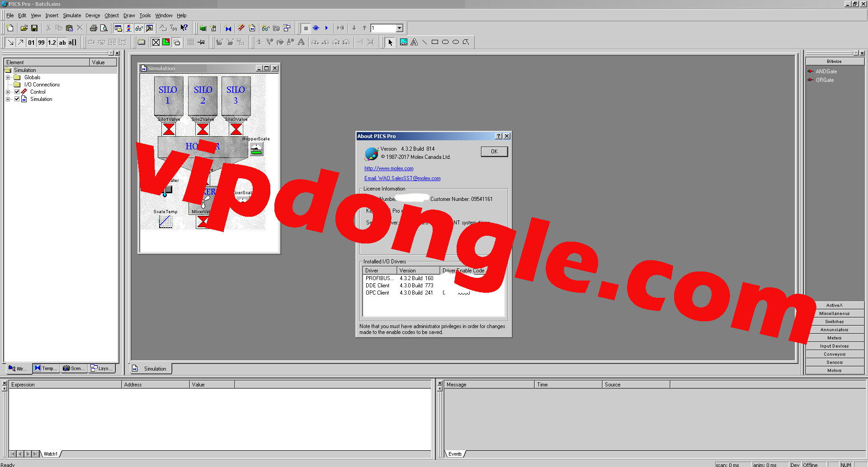Click the new watch glasses icon

coord(265,28)
